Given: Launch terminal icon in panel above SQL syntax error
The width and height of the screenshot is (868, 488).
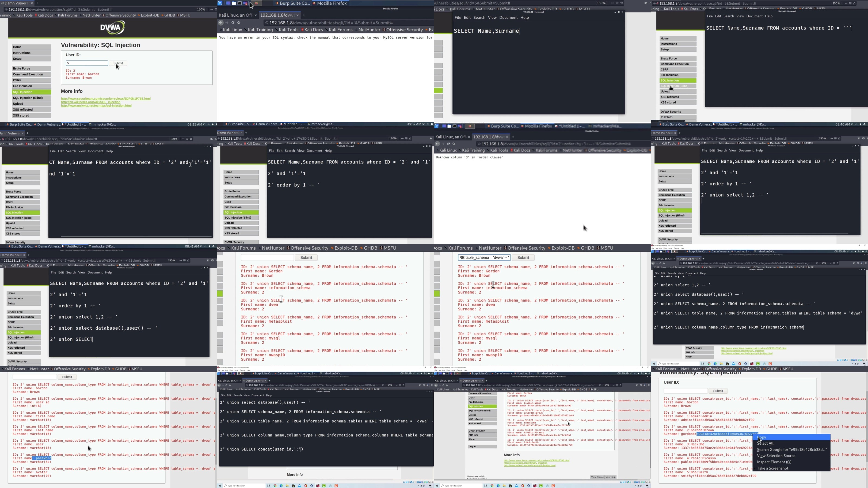Looking at the screenshot, I should click(240, 3).
